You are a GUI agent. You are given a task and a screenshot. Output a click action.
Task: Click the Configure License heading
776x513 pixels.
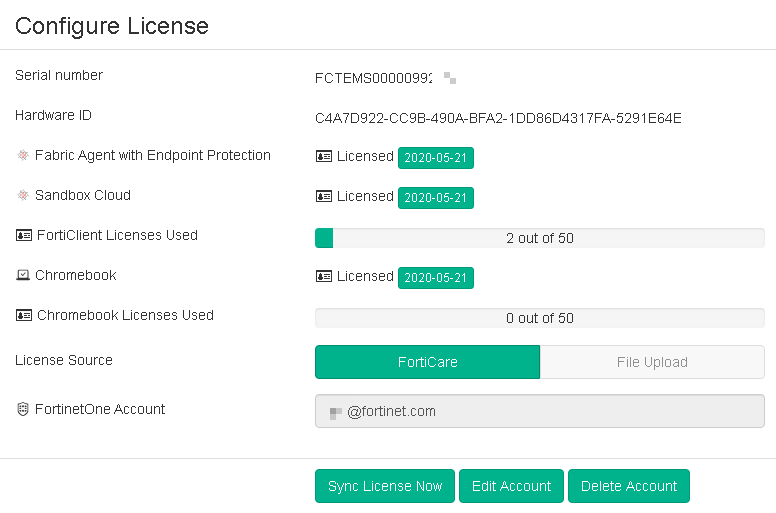pos(112,26)
